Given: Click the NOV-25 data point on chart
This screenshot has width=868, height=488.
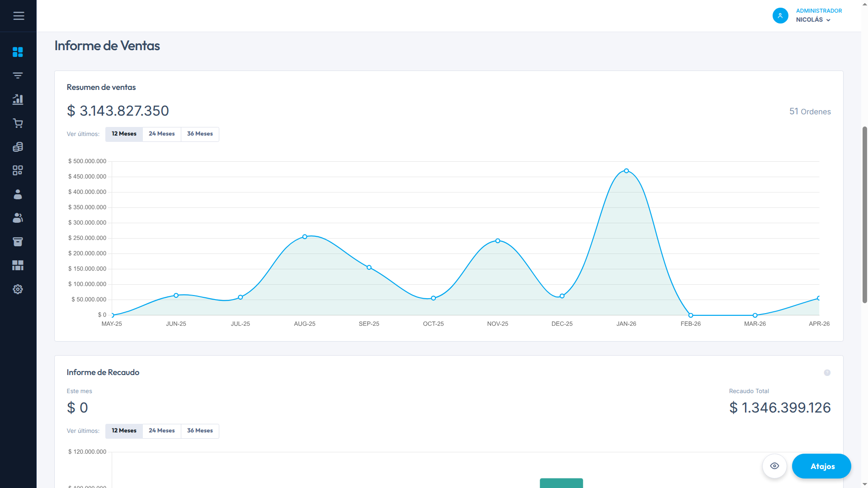Looking at the screenshot, I should pyautogui.click(x=498, y=241).
